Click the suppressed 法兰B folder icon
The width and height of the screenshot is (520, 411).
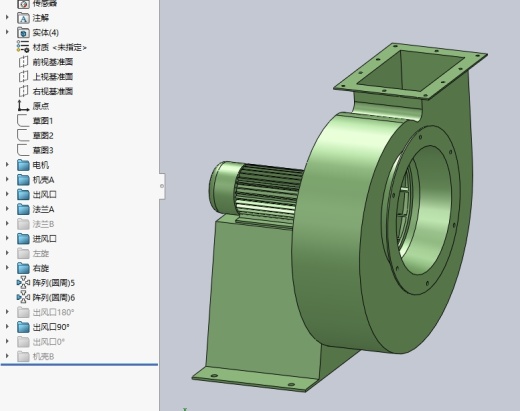click(23, 224)
